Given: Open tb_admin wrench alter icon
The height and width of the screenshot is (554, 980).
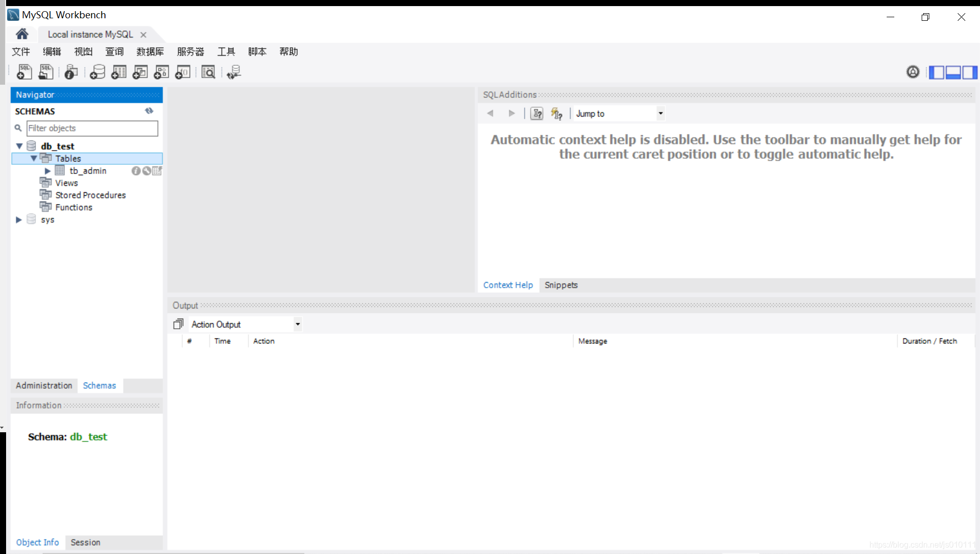Looking at the screenshot, I should [147, 171].
